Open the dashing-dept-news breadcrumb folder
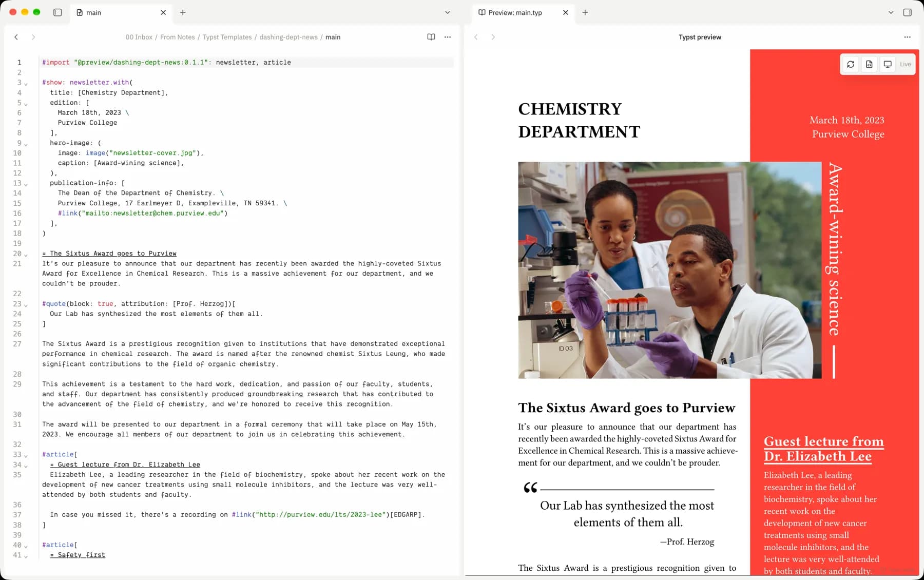Viewport: 924px width, 580px height. [288, 37]
